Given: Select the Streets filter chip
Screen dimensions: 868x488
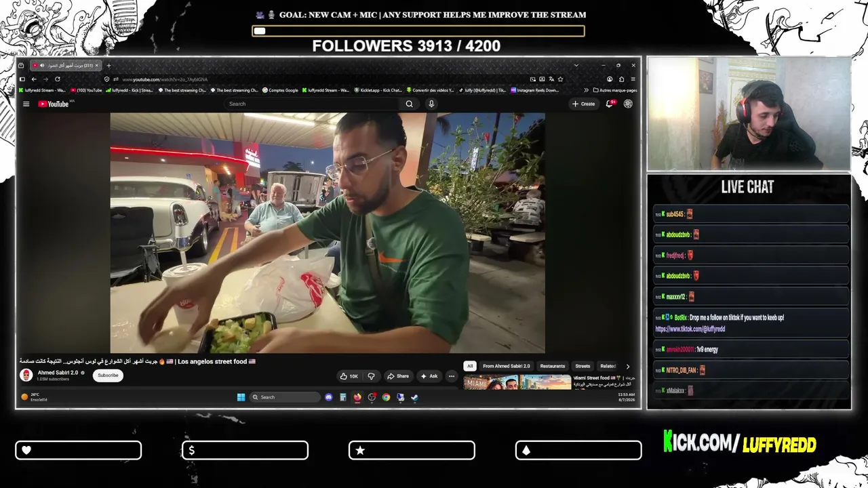Looking at the screenshot, I should pos(583,366).
